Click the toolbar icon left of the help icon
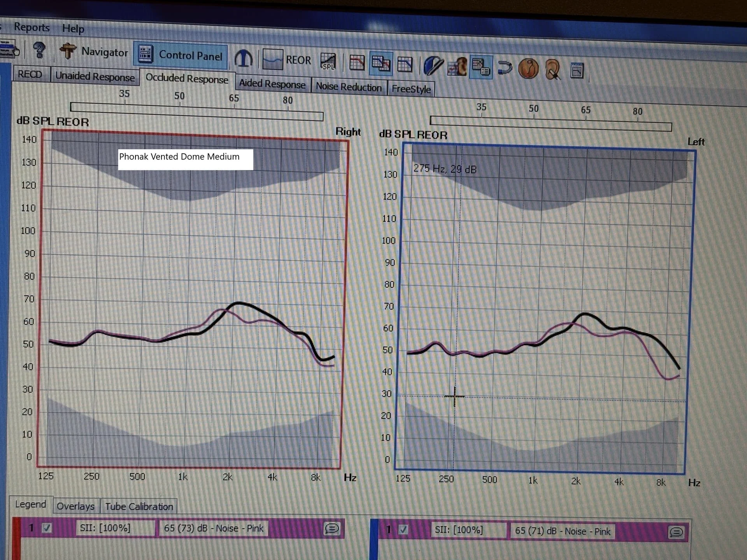This screenshot has width=747, height=560. click(9, 49)
